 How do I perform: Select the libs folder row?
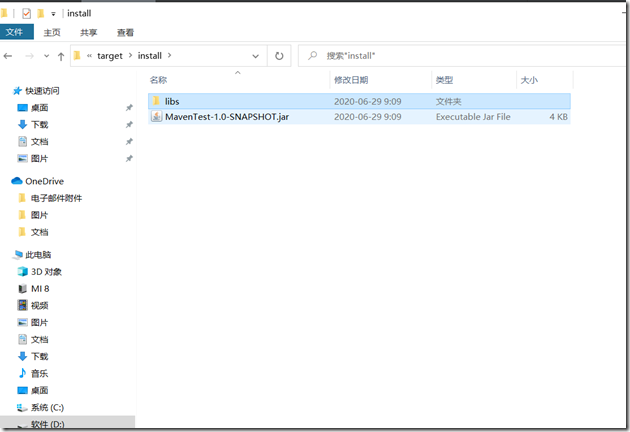point(359,101)
